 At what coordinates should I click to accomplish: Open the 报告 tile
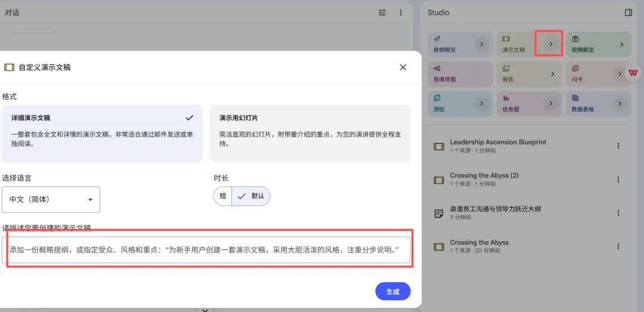pos(530,74)
